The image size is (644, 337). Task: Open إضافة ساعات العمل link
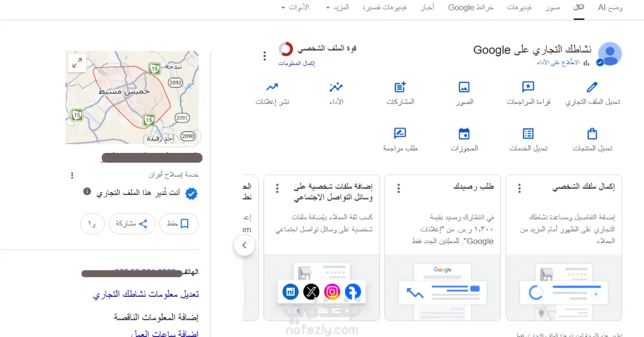(165, 333)
